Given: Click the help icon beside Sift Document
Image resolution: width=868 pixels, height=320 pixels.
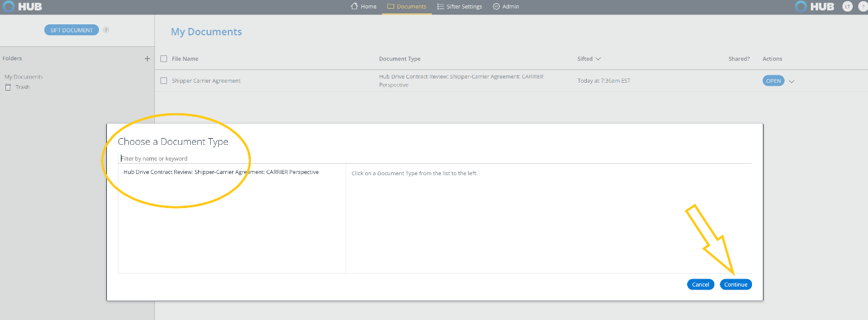Looking at the screenshot, I should [x=106, y=30].
